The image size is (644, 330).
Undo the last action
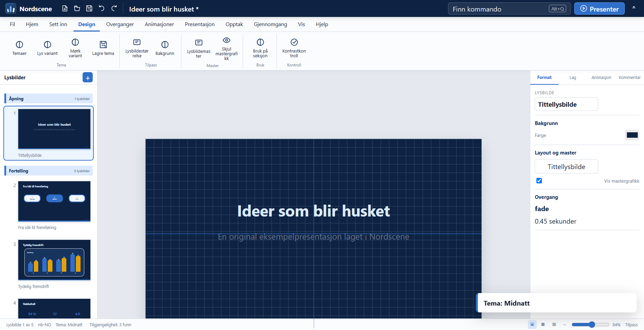[x=102, y=8]
